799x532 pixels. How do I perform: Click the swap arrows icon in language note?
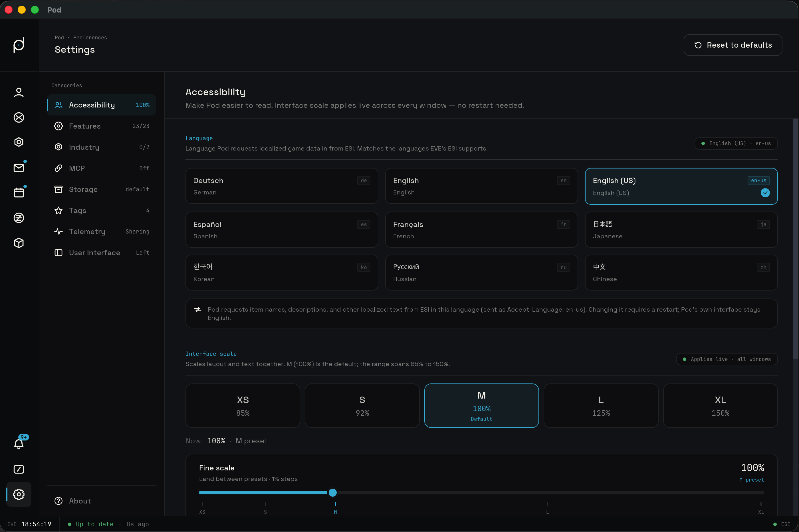click(x=198, y=310)
